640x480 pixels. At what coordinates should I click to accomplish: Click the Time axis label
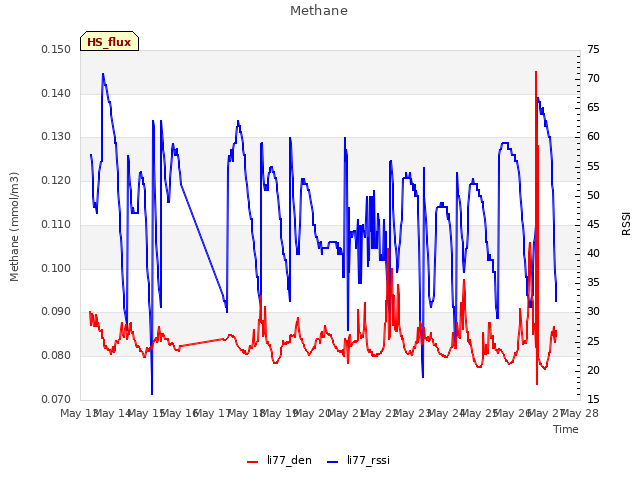(566, 429)
